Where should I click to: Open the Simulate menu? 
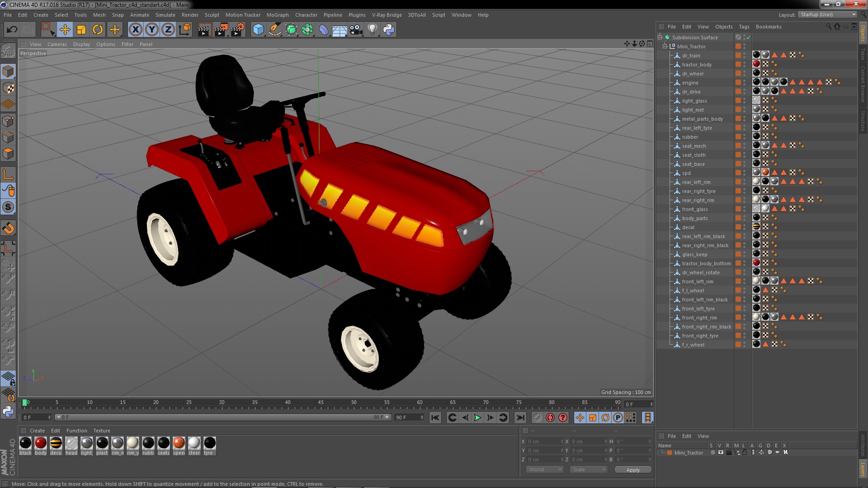pos(165,15)
